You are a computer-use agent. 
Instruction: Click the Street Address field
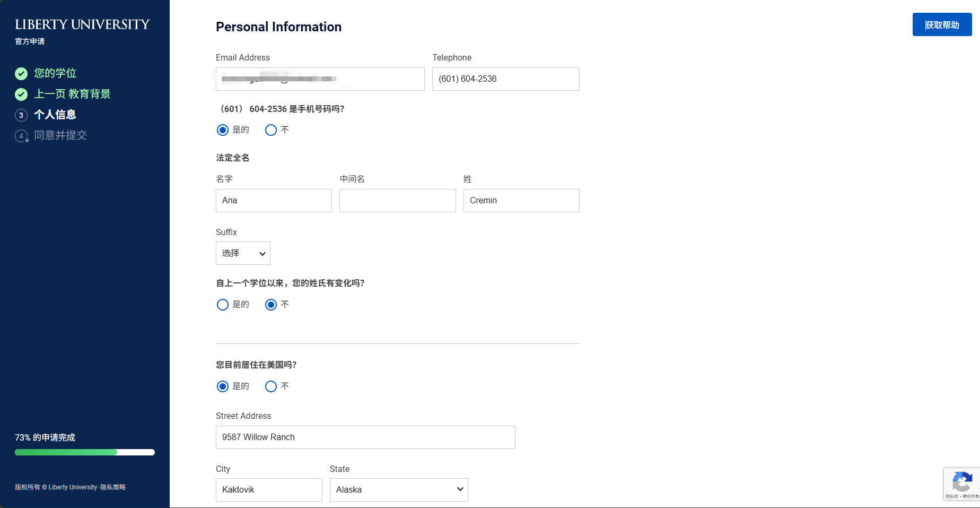pyautogui.click(x=365, y=437)
